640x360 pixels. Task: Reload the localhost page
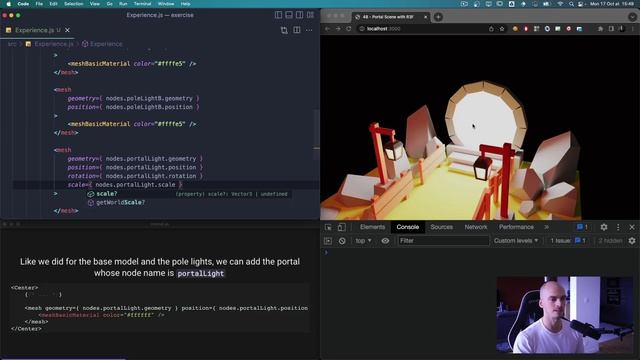pos(349,29)
